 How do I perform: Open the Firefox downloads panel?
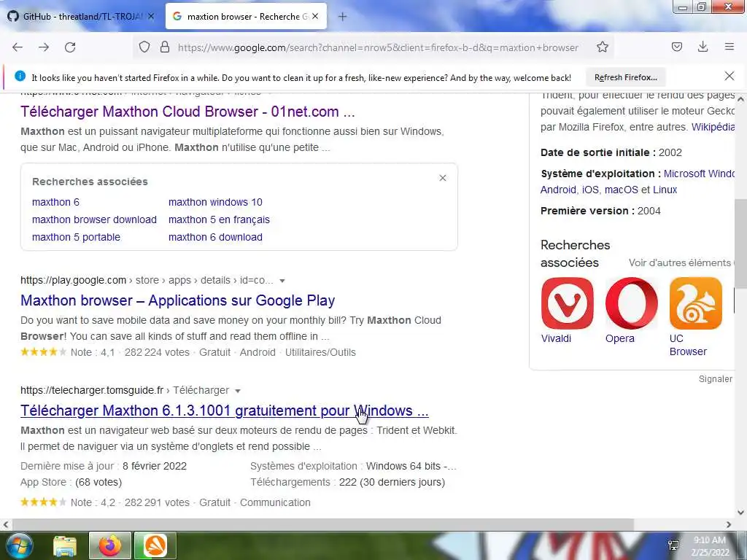point(703,47)
